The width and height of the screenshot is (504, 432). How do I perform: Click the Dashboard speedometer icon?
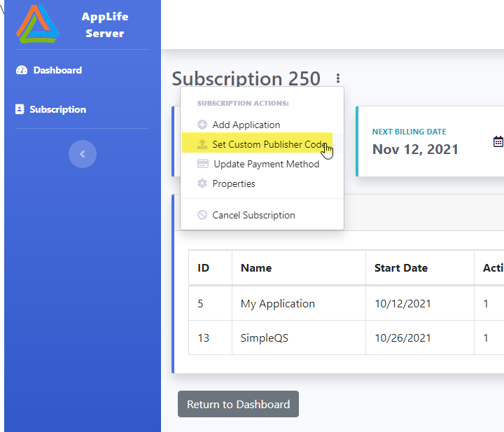[x=22, y=70]
